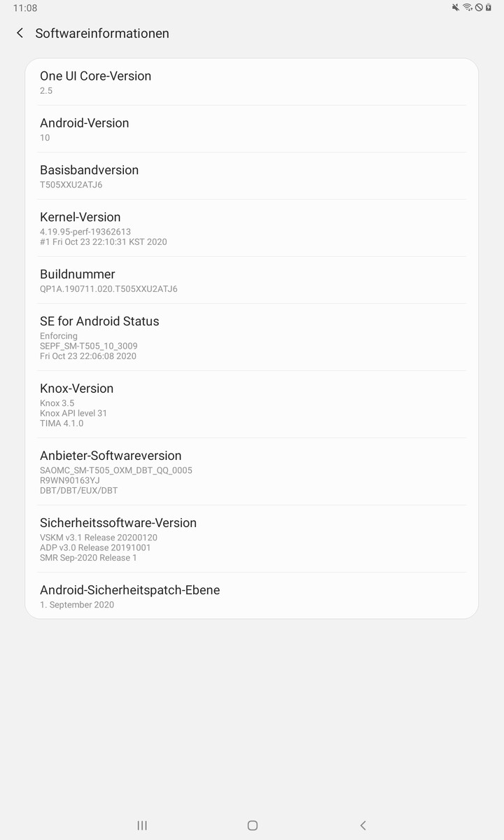Tap the Softwareinformationen page title
Image resolution: width=504 pixels, height=840 pixels.
[102, 33]
